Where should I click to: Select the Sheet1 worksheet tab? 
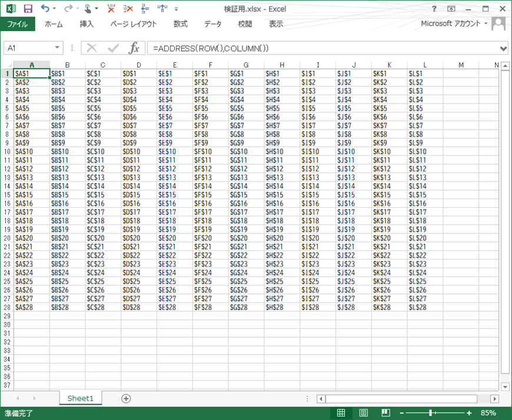pos(80,398)
